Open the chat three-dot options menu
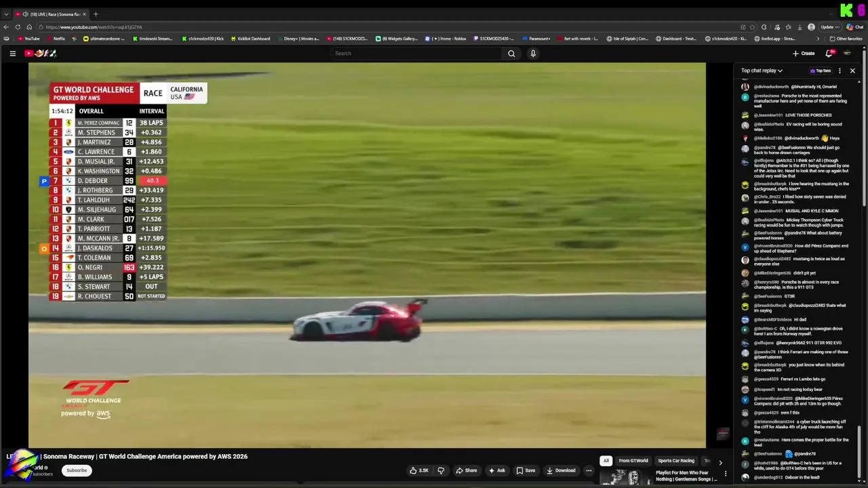Viewport: 868px width, 488px height. (840, 70)
